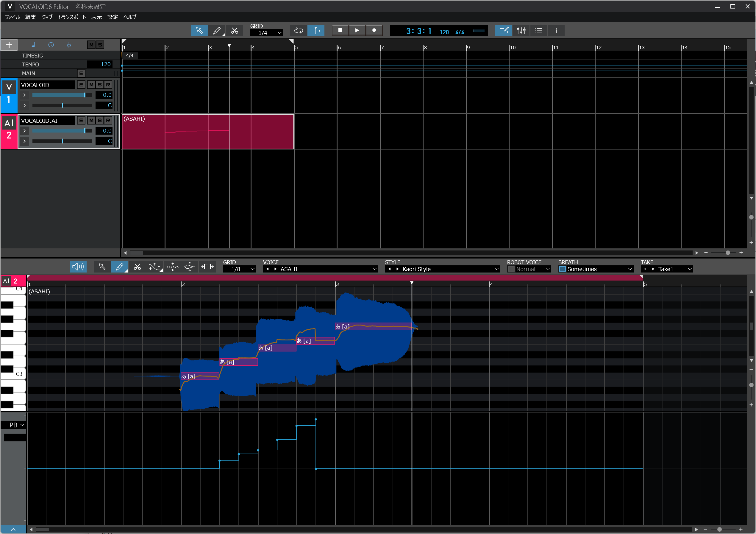The width and height of the screenshot is (756, 534).
Task: Select previous voice arrow in VOICE
Action: click(267, 269)
